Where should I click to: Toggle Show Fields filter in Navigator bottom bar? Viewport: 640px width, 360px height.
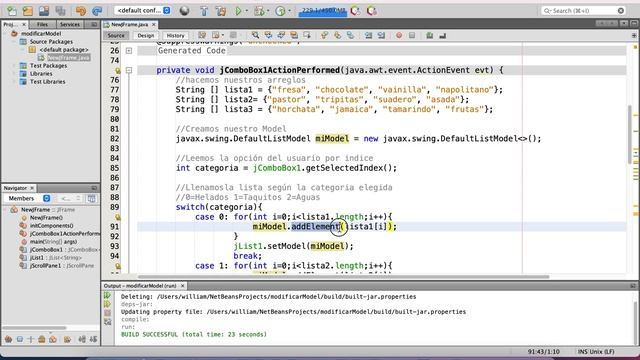click(x=19, y=339)
